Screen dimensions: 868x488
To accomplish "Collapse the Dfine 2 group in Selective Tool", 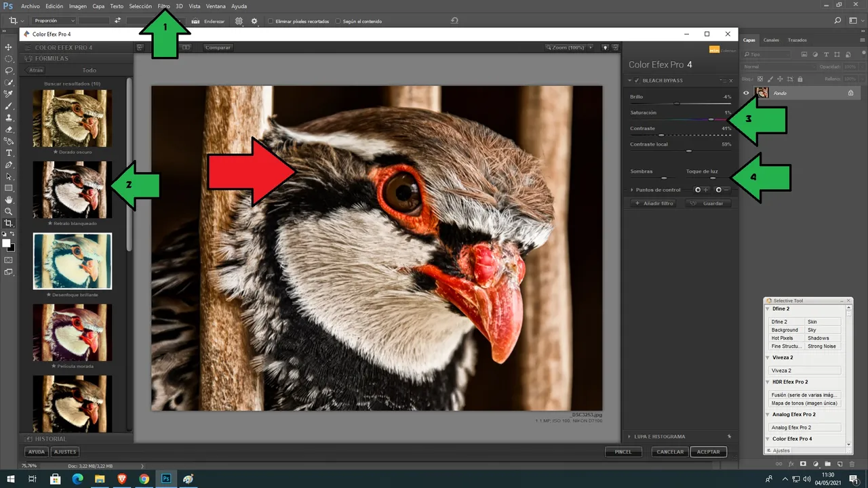I will tap(769, 309).
